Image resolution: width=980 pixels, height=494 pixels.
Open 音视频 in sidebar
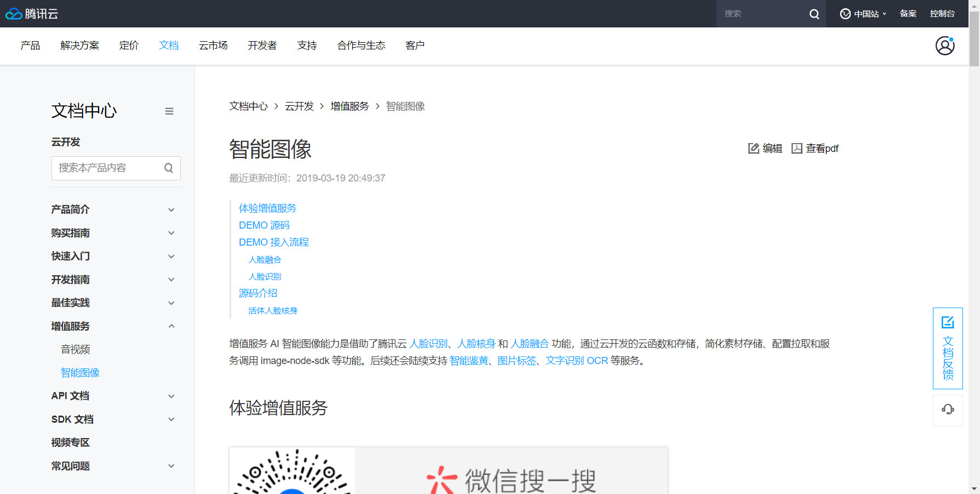tap(76, 349)
